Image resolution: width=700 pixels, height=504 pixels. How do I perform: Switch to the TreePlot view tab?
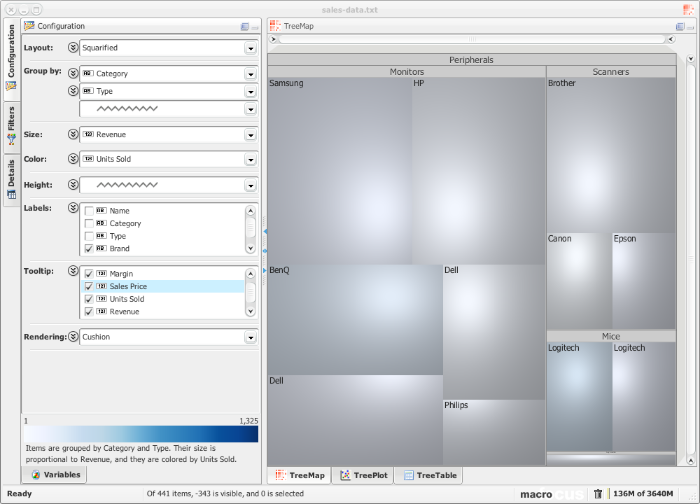(364, 476)
